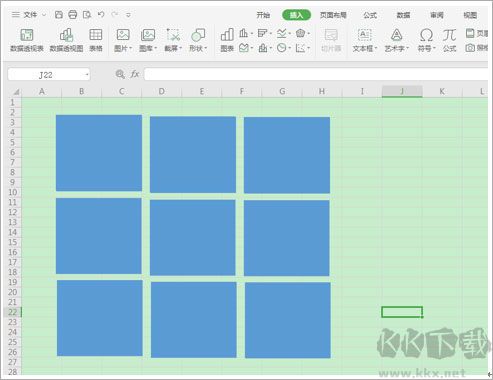The width and height of the screenshot is (493, 380).
Task: Expand the 文件 menu dropdown arrow
Action: pyautogui.click(x=44, y=15)
